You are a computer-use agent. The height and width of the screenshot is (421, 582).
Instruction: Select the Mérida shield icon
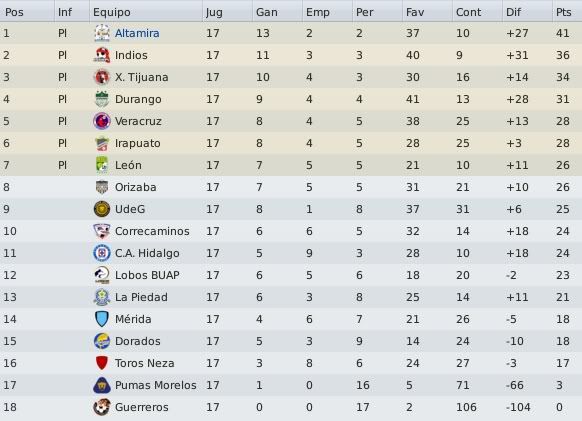coord(102,319)
